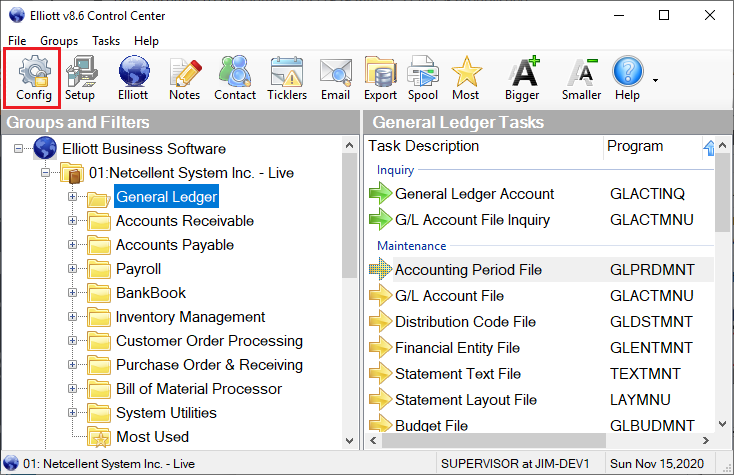Screen dimensions: 734x475
Task: Collapse the 01:Netcellent System Inc. node
Action: click(x=45, y=173)
